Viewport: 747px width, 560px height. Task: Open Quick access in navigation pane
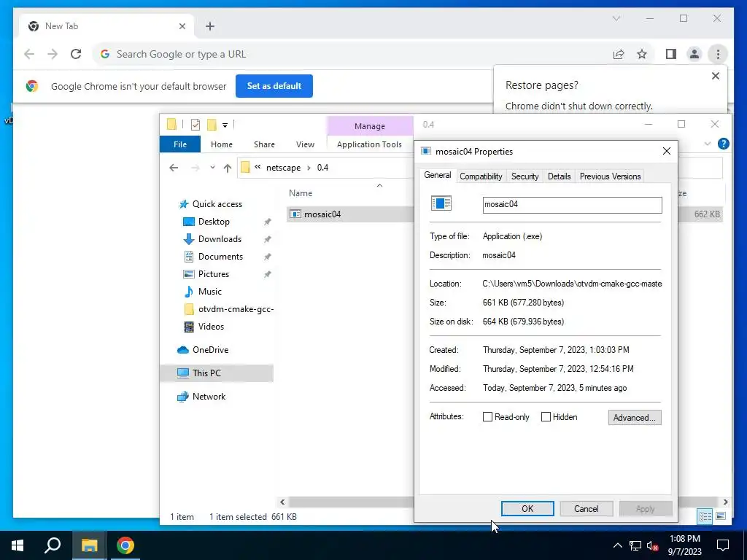(217, 204)
